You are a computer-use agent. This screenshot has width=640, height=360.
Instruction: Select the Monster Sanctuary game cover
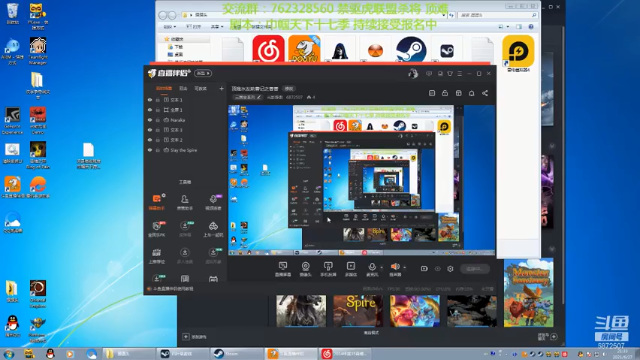(x=529, y=293)
